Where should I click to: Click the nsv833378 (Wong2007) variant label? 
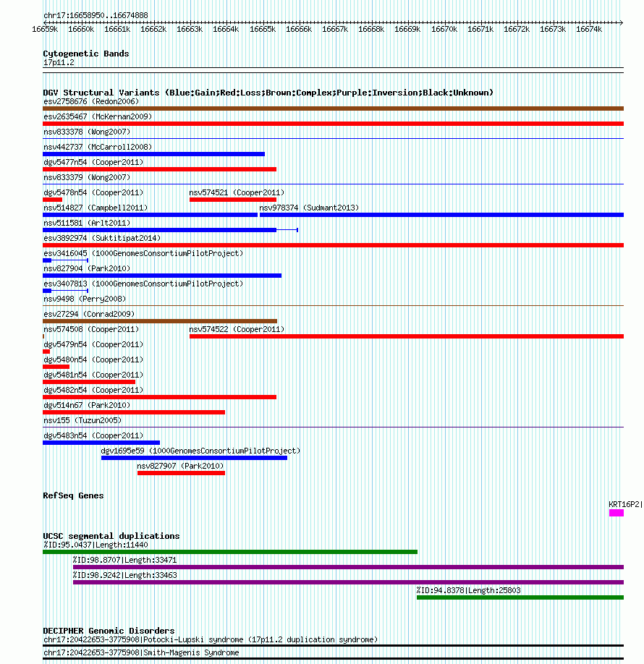pyautogui.click(x=87, y=132)
